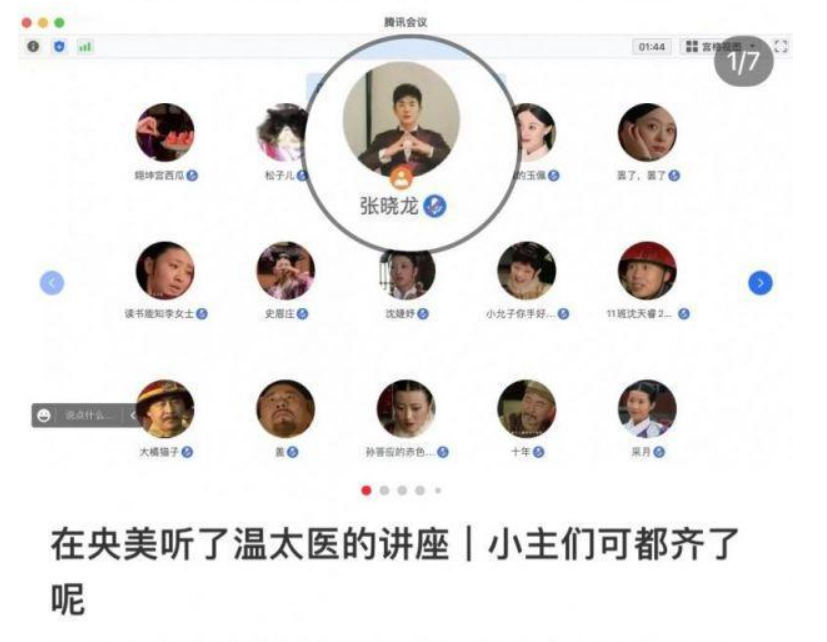Select the first red page indicator dot
The height and width of the screenshot is (642, 827).
click(x=366, y=491)
